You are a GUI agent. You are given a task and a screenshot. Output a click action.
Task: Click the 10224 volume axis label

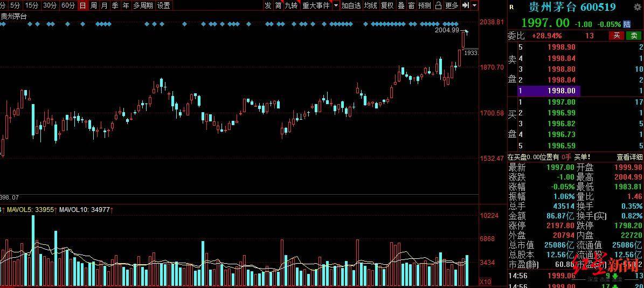[x=489, y=216]
